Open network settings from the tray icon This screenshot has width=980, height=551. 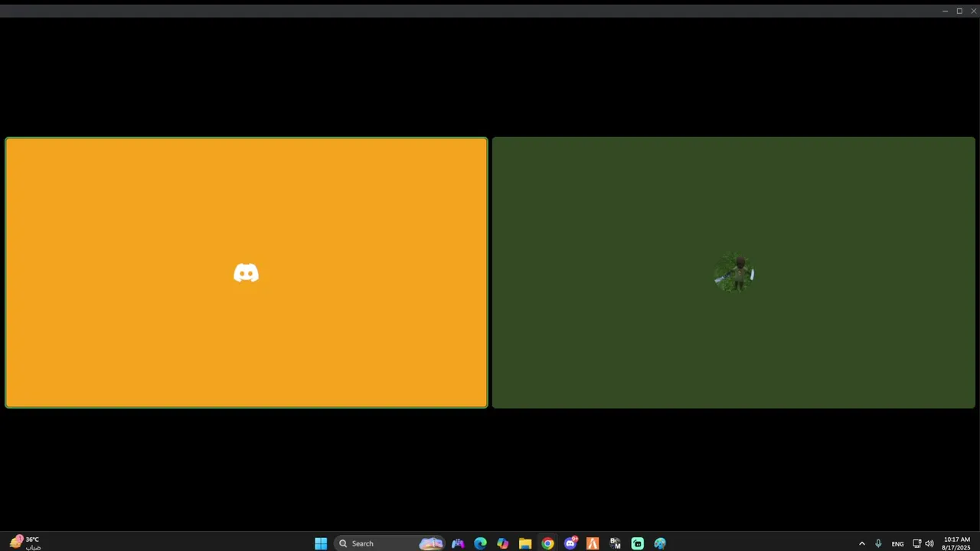tap(916, 544)
